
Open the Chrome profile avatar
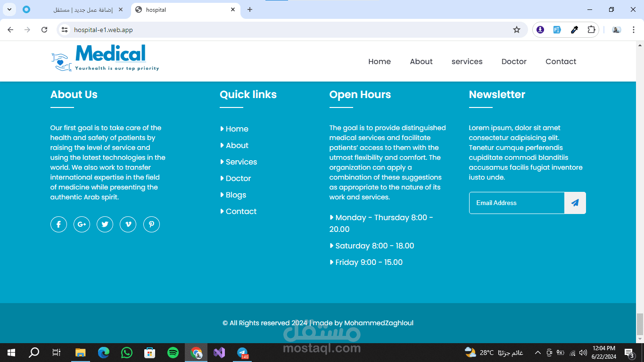616,30
